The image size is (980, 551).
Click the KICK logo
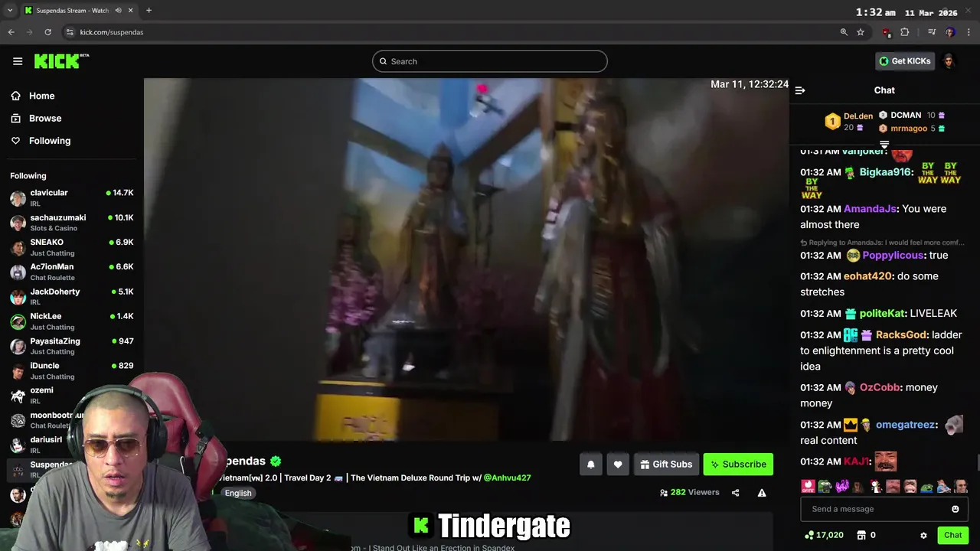pos(61,61)
